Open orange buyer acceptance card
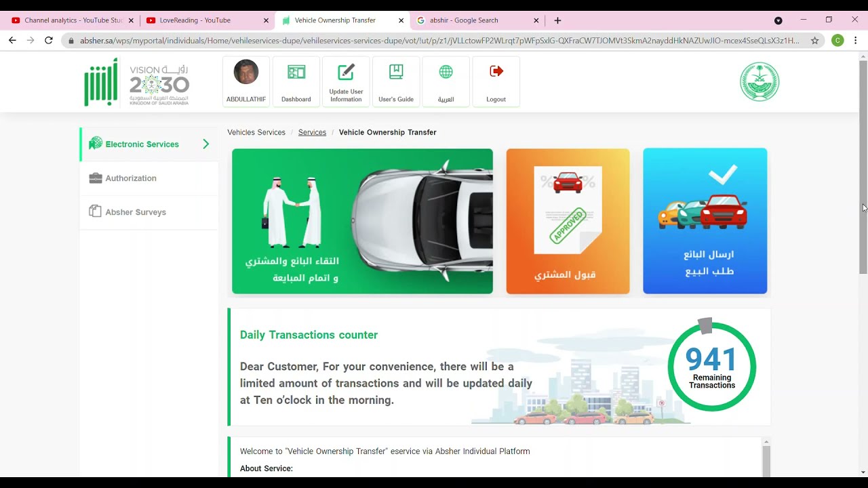Image resolution: width=868 pixels, height=488 pixels. click(x=568, y=222)
